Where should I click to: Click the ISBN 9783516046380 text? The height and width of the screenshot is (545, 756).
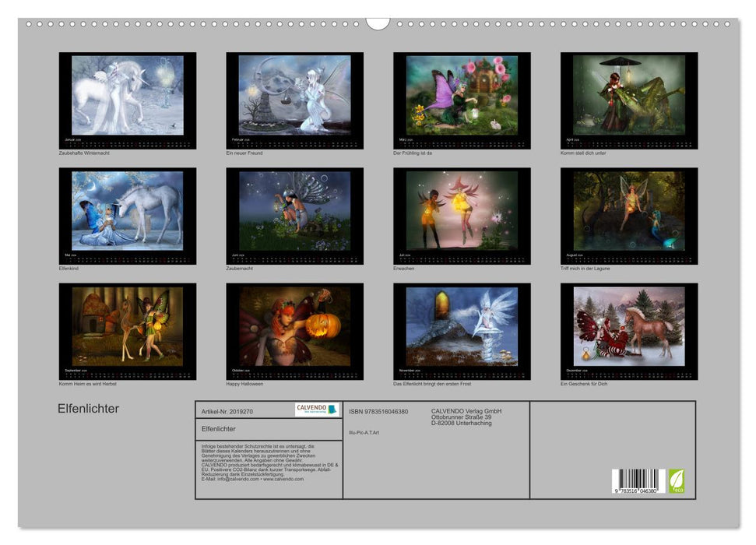[x=378, y=411]
